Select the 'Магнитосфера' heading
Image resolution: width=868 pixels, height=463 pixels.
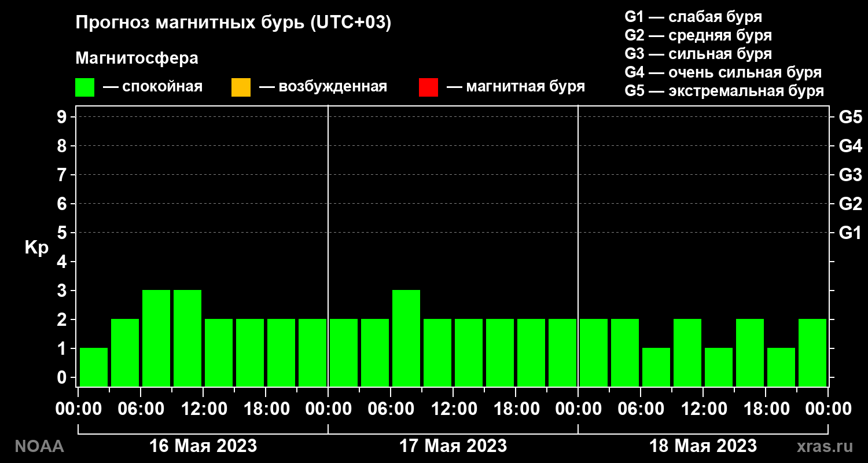point(137,58)
